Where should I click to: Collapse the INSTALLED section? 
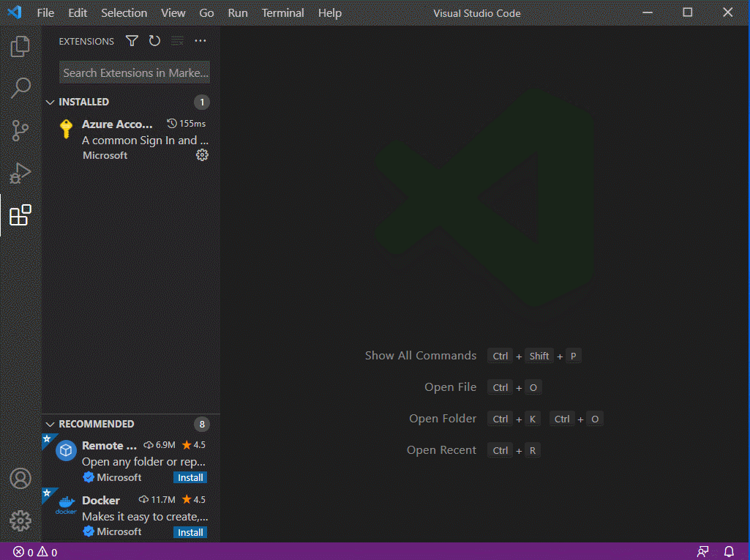click(x=50, y=102)
